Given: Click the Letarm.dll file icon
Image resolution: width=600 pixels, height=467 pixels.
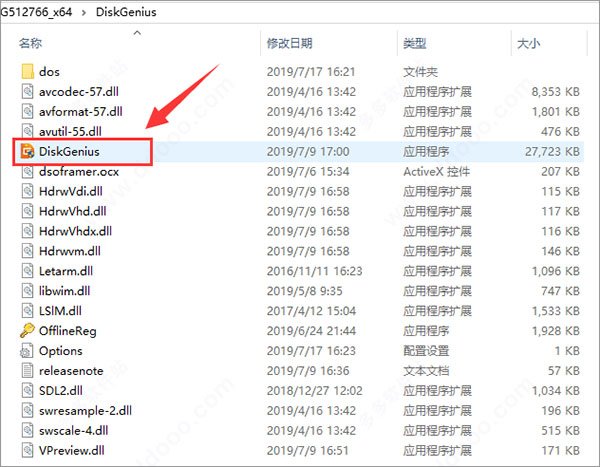Looking at the screenshot, I should [28, 271].
